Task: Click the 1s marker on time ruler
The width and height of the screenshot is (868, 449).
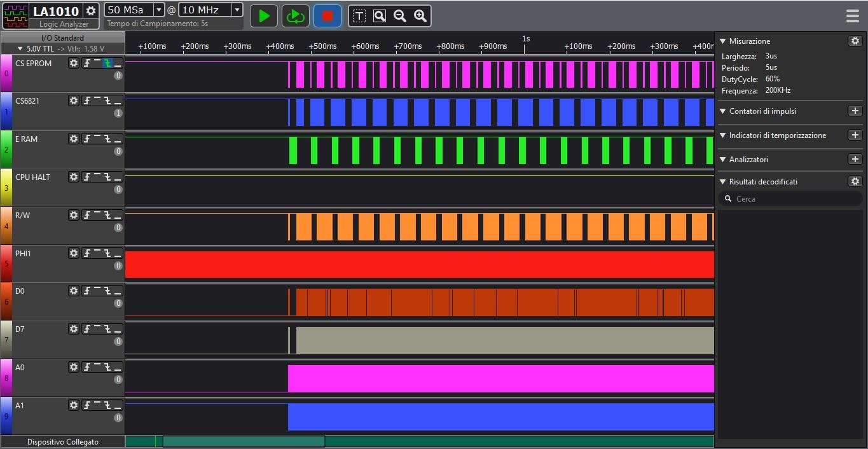Action: coord(526,39)
